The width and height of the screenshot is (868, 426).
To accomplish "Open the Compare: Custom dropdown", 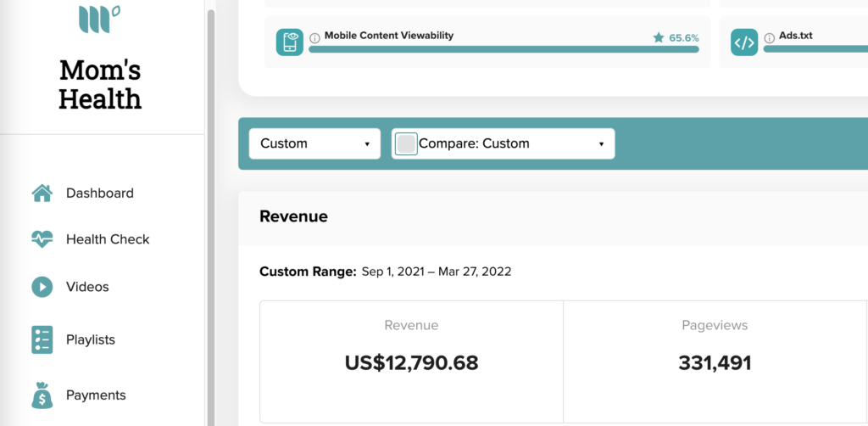I will (x=504, y=144).
